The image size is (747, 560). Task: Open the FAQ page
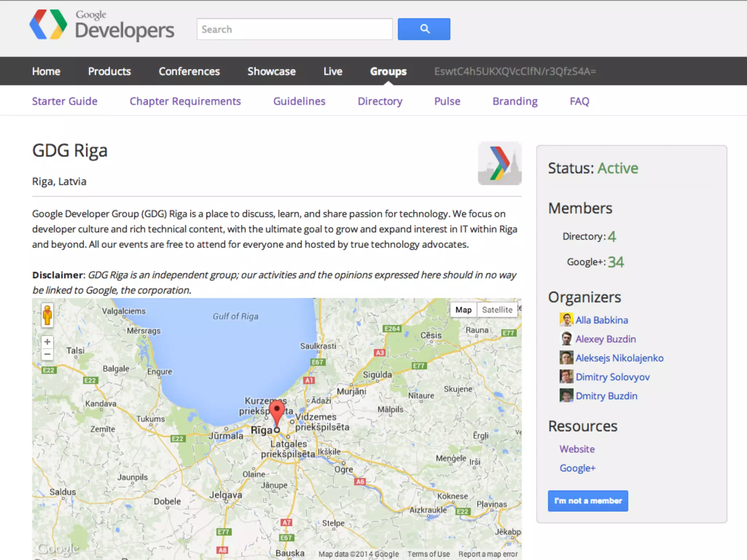pos(580,101)
